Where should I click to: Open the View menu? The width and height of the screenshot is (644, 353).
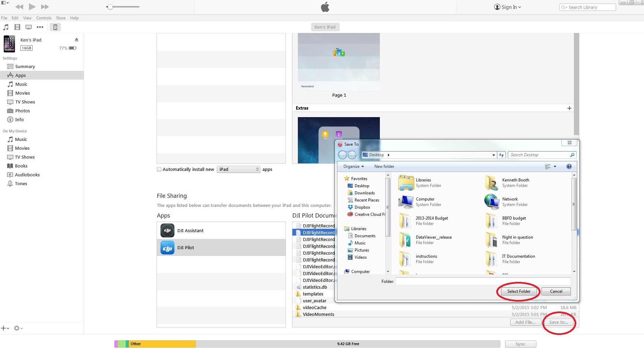pos(27,18)
